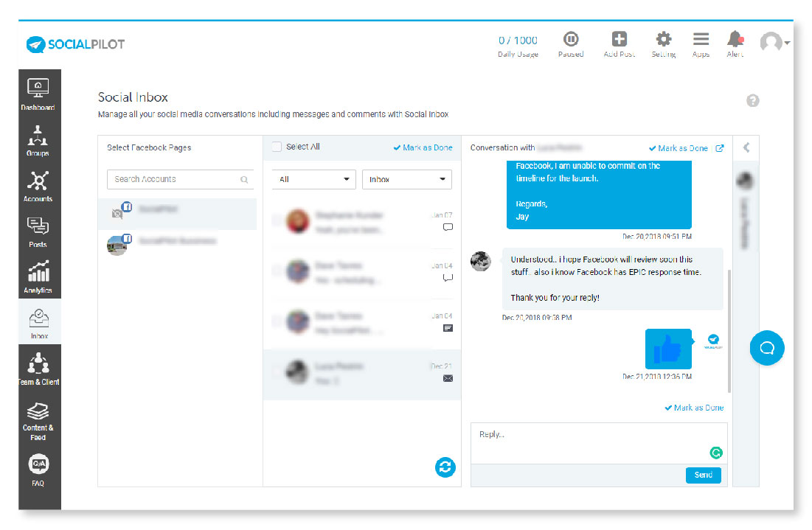This screenshot has width=812, height=530.
Task: Click Mark as Done above Reply box
Action: pyautogui.click(x=694, y=408)
